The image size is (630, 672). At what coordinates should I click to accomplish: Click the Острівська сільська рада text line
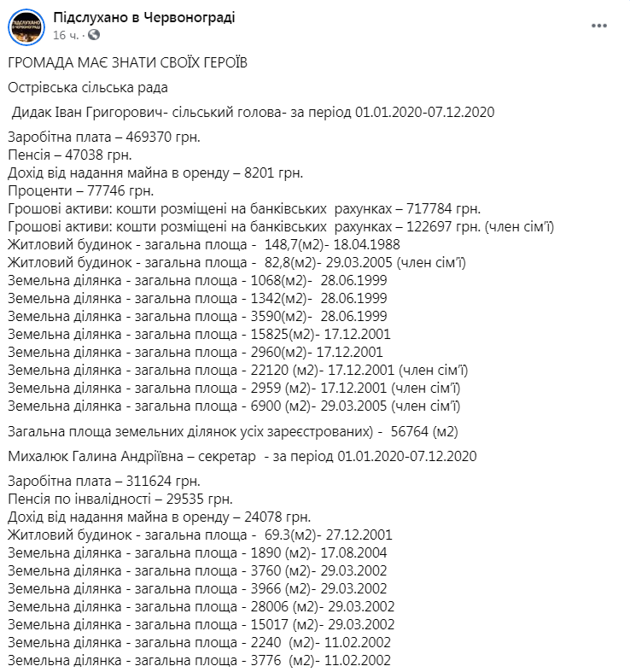88,87
